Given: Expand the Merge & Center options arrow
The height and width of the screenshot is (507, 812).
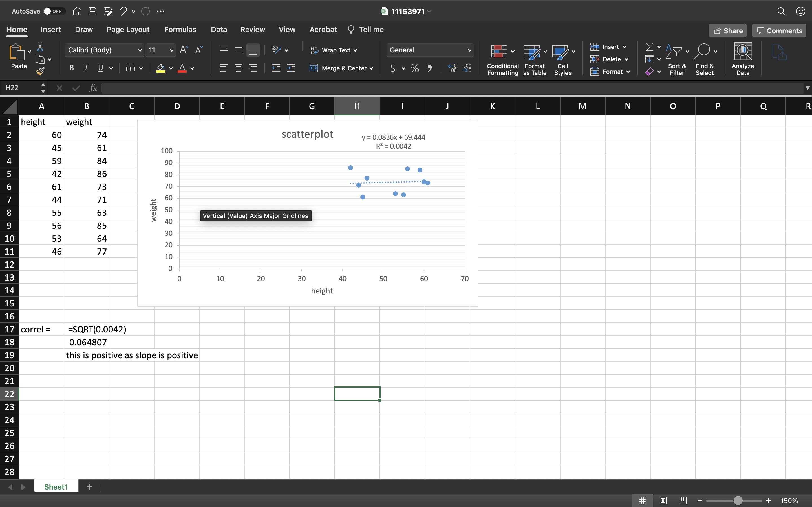Looking at the screenshot, I should (x=371, y=68).
